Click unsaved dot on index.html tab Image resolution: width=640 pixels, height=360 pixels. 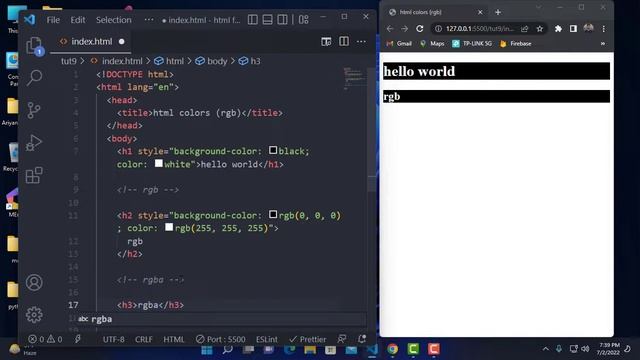[x=122, y=42]
